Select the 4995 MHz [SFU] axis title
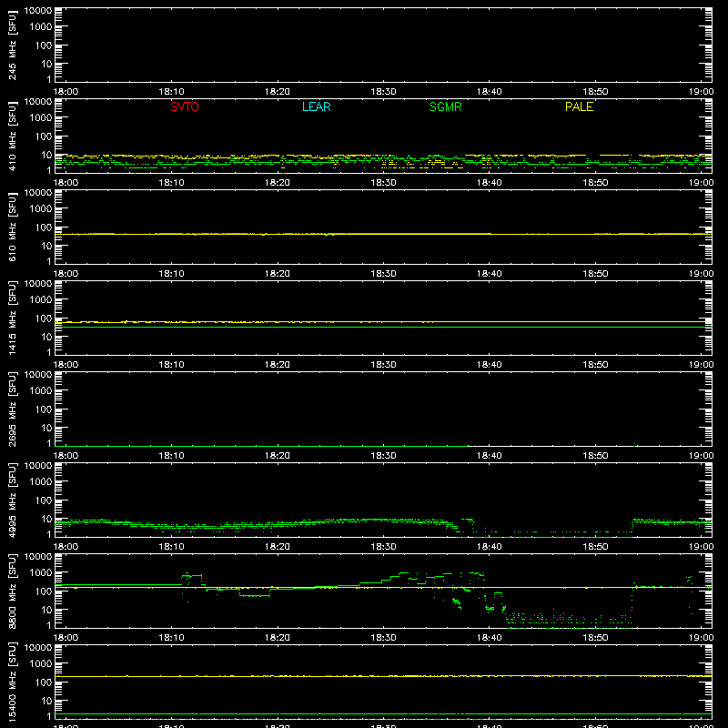 click(13, 500)
